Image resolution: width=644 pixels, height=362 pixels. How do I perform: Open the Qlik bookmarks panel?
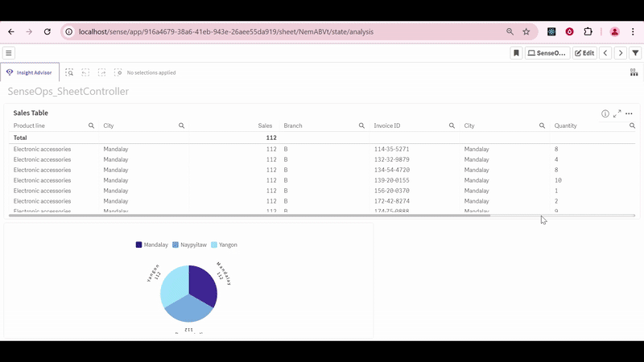tap(516, 53)
